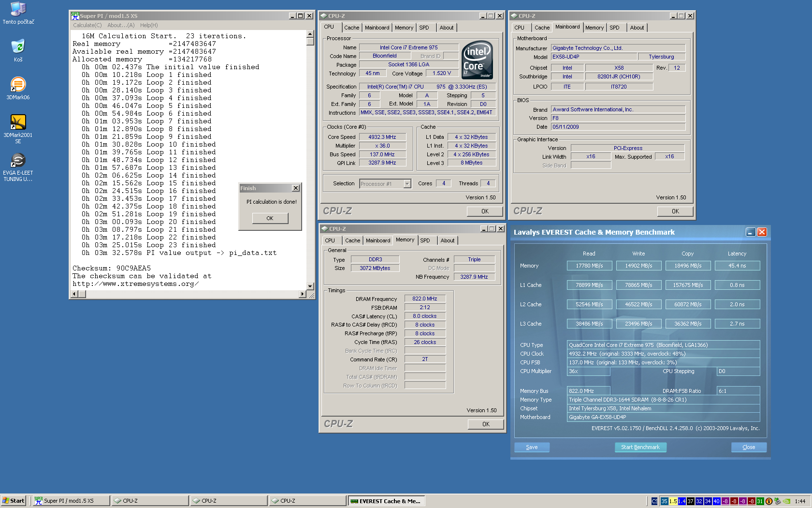This screenshot has width=812, height=508.
Task: Click Save in EVEREST benchmark window
Action: (x=532, y=447)
